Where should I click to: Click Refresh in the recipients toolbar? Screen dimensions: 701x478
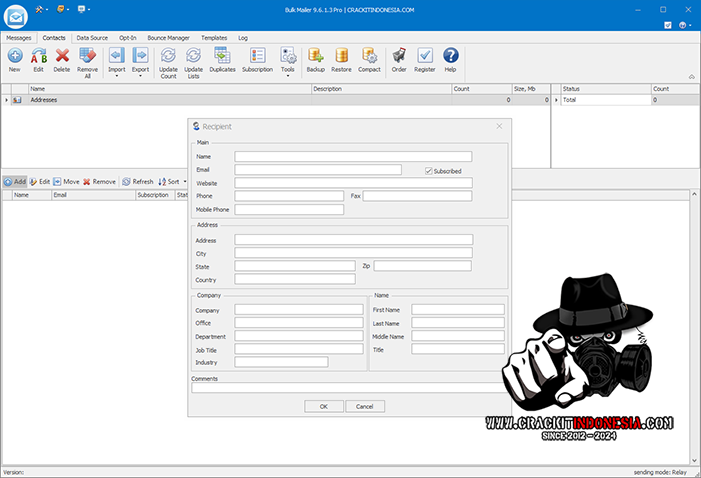(137, 182)
